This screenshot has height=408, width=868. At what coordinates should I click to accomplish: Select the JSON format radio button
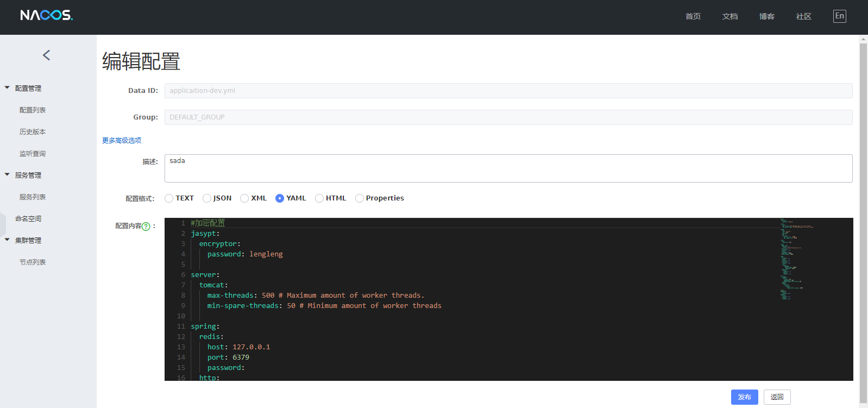click(x=207, y=198)
